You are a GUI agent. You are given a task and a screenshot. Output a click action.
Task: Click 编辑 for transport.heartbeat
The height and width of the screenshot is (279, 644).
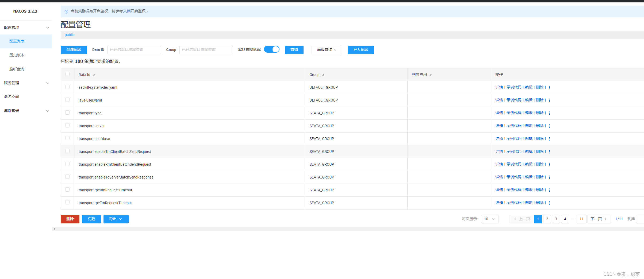(x=529, y=138)
